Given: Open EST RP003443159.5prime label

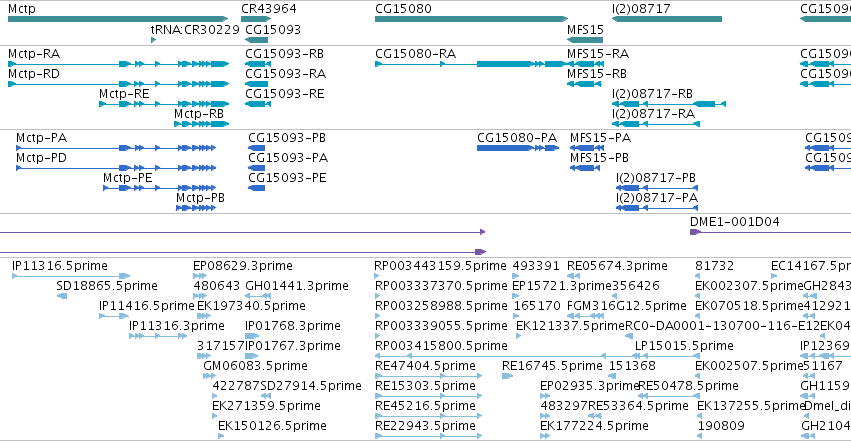Looking at the screenshot, I should tap(440, 266).
